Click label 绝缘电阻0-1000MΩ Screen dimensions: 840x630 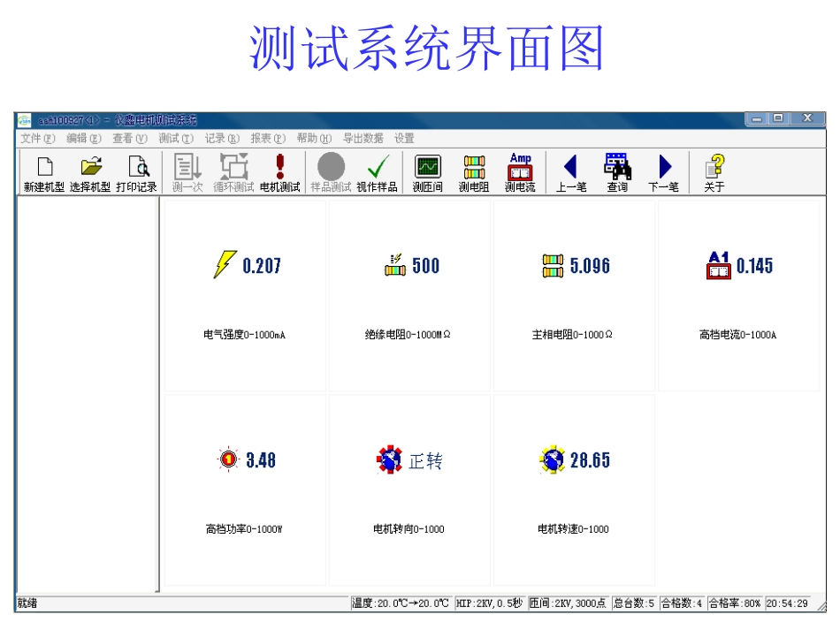point(408,335)
